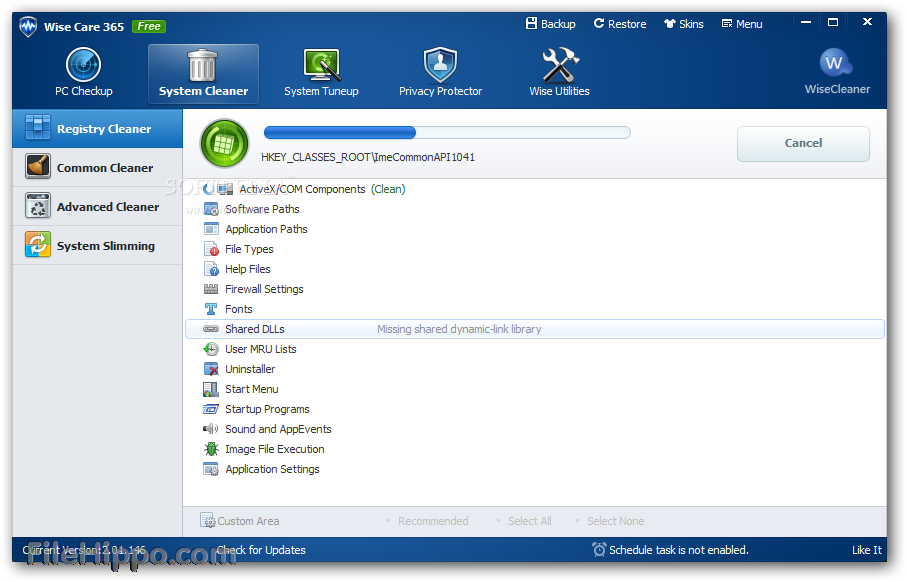This screenshot has height=582, width=907.
Task: Click the Wise Care 365 logo icon
Action: (28, 27)
